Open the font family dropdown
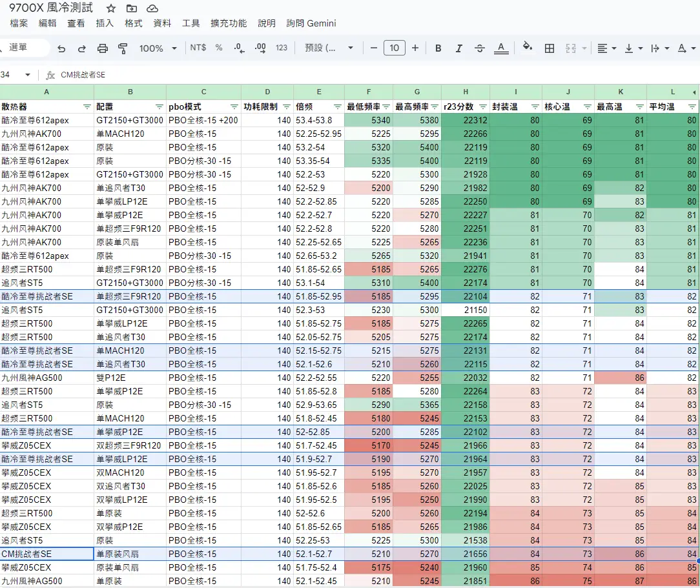The width and height of the screenshot is (700, 588). click(329, 48)
